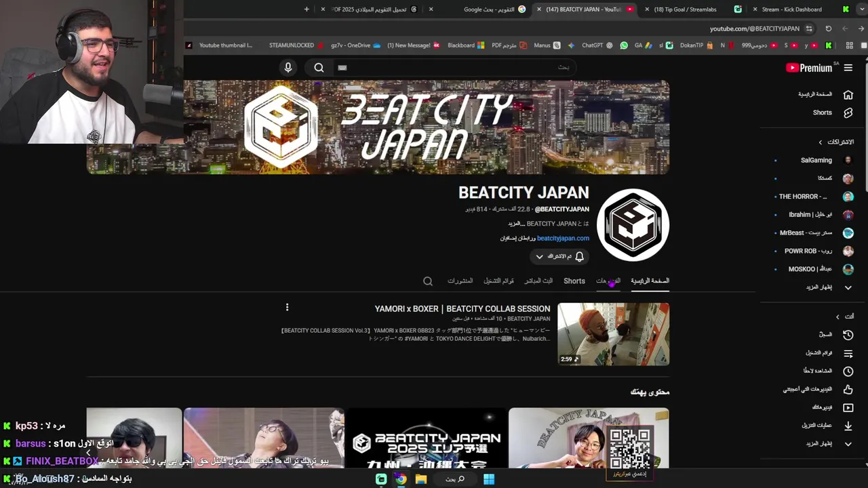Open Your videos play-box icon
This screenshot has height=488, width=868.
[x=848, y=407]
